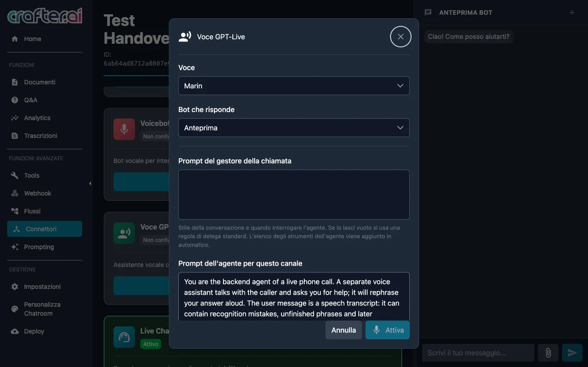Screen dimensions: 588x367
Task: Click the Ciao! Come posso aiutarti? message
Action: tap(469, 37)
